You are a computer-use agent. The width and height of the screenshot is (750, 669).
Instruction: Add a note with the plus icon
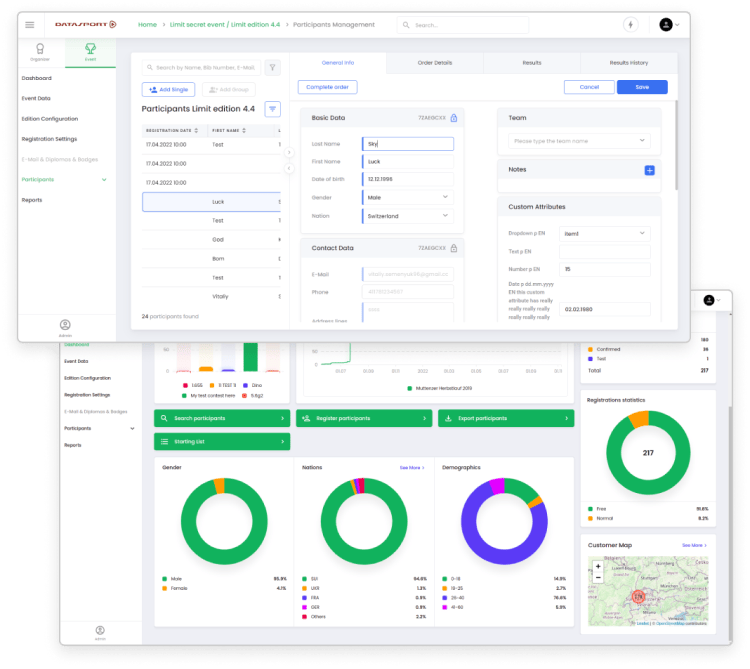[x=649, y=170]
